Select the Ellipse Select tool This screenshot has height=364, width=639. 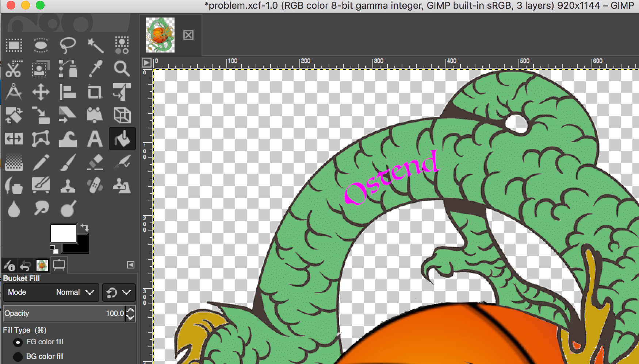click(41, 45)
